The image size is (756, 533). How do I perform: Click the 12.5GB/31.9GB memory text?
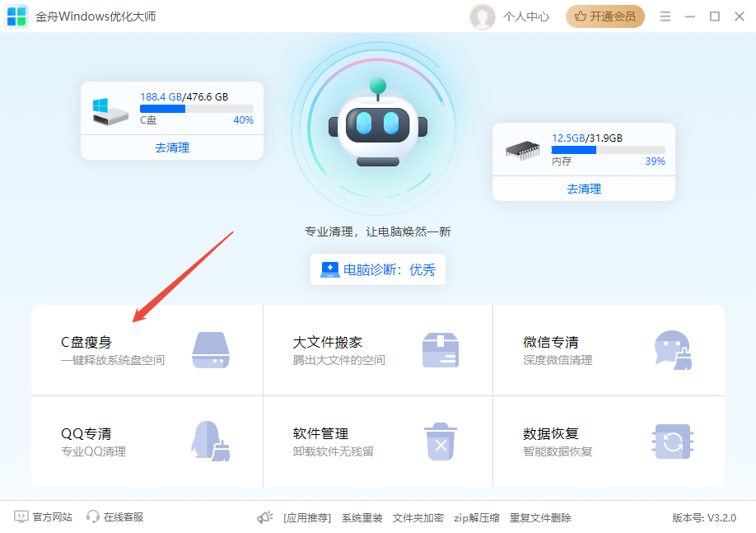(x=587, y=138)
